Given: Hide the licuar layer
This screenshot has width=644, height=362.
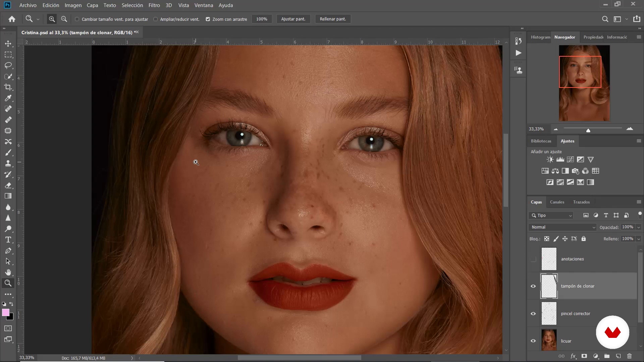Looking at the screenshot, I should point(533,341).
